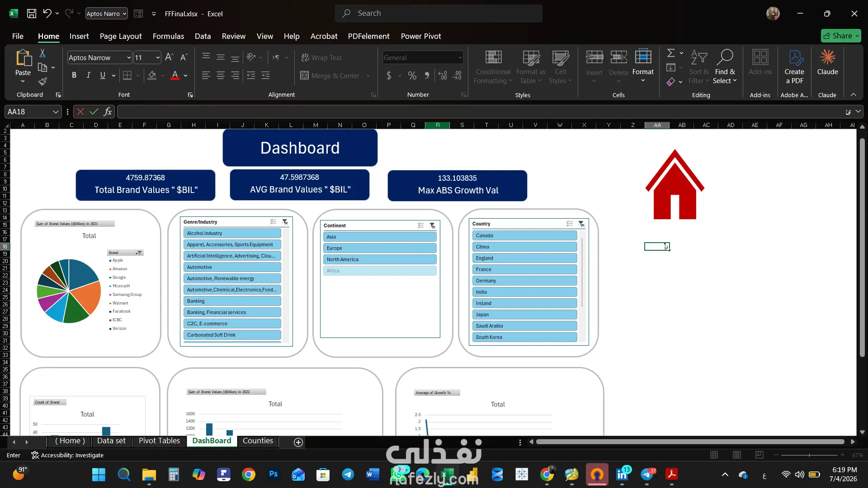Open the Number Format General dropdown
This screenshot has height=488, width=868.
460,57
